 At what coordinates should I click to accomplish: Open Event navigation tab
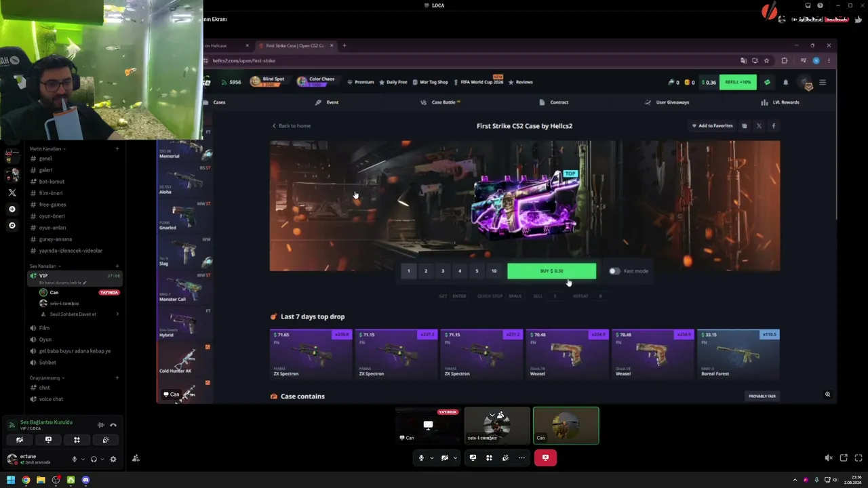pyautogui.click(x=327, y=102)
